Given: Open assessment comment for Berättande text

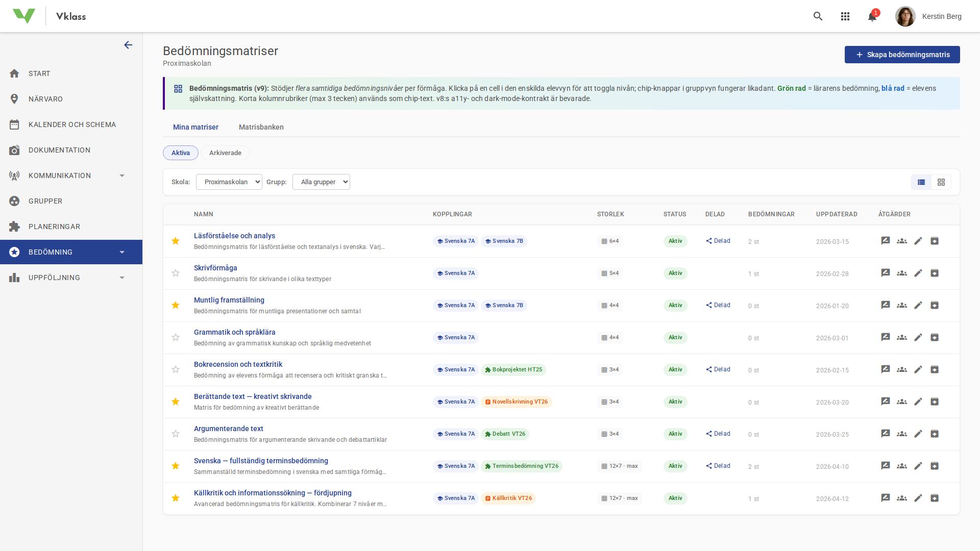Looking at the screenshot, I should point(886,402).
